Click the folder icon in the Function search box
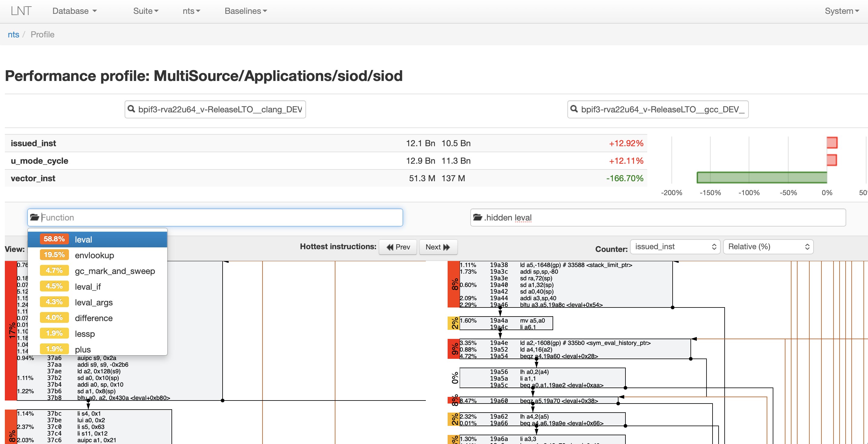The width and height of the screenshot is (868, 444). (x=35, y=217)
